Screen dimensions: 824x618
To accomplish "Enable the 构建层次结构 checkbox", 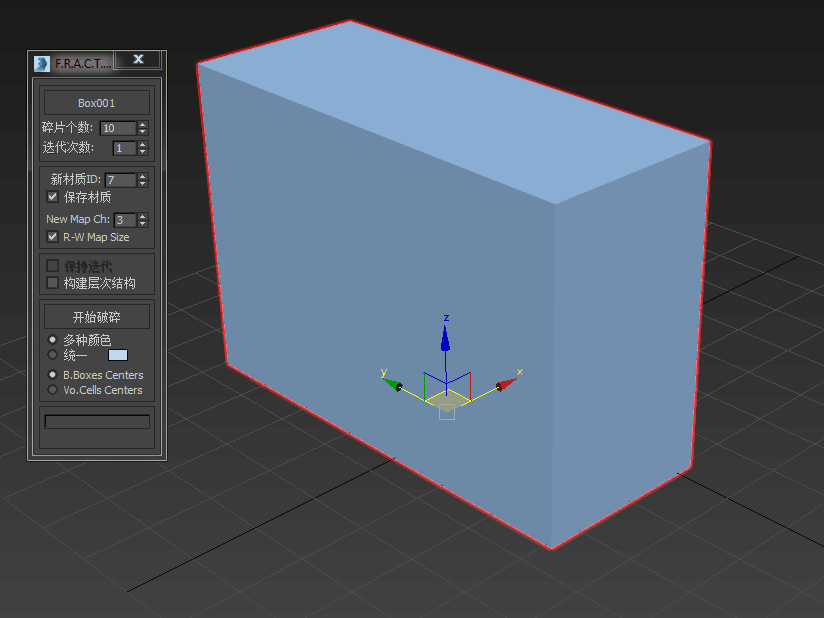I will (53, 283).
